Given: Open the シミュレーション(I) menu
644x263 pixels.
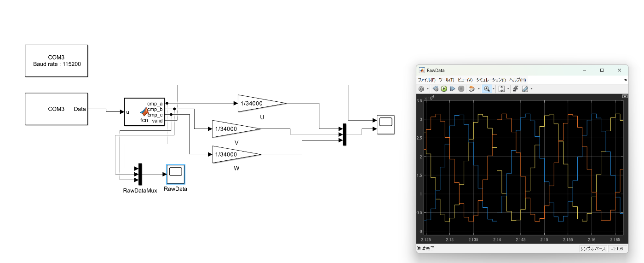Looking at the screenshot, I should 491,80.
